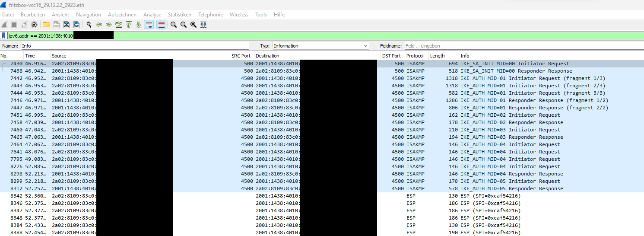This screenshot has height=236, width=644.
Task: Open the Hilfe menu
Action: 279,15
